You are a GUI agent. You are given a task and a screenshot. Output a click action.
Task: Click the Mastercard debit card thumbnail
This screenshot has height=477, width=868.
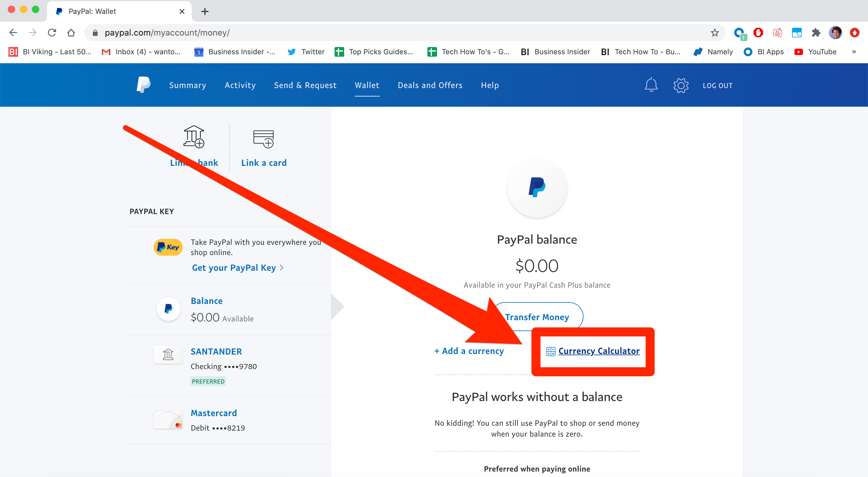(x=168, y=420)
